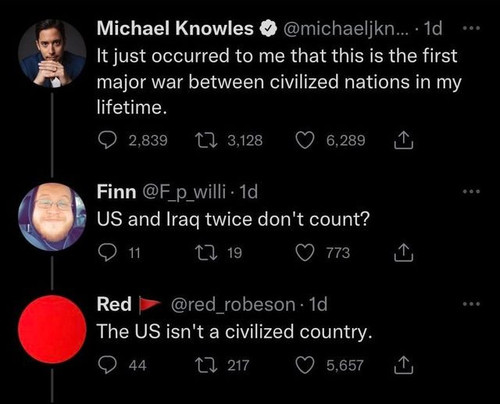Open the @F_p_willi handle link
Image resolution: width=500 pixels, height=404 pixels.
click(x=184, y=192)
